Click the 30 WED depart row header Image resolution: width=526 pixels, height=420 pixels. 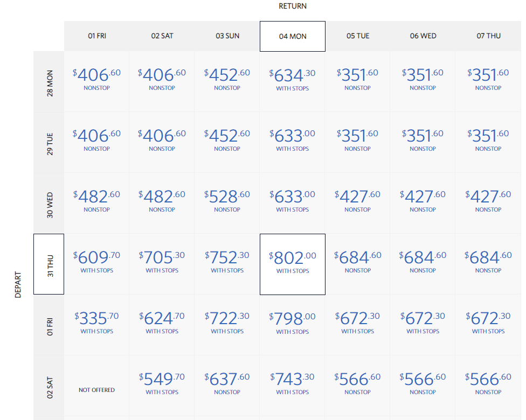pyautogui.click(x=49, y=204)
